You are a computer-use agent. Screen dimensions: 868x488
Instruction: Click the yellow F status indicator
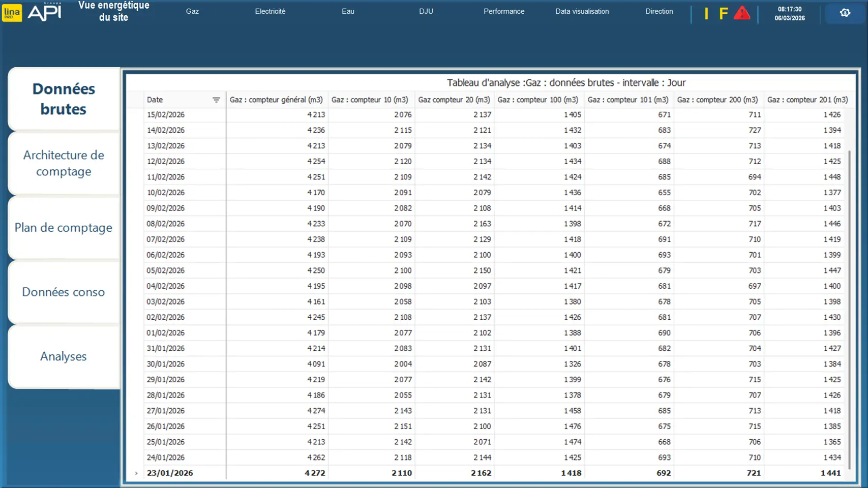723,14
